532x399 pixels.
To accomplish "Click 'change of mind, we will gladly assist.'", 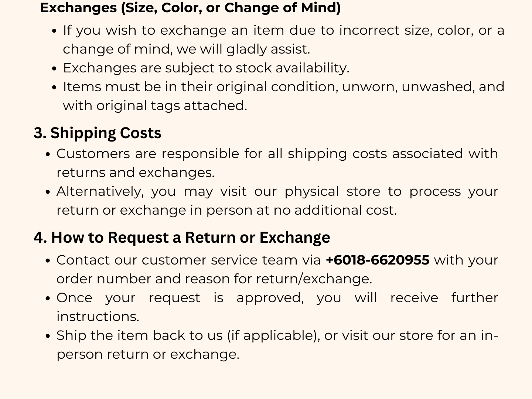I will (x=187, y=50).
